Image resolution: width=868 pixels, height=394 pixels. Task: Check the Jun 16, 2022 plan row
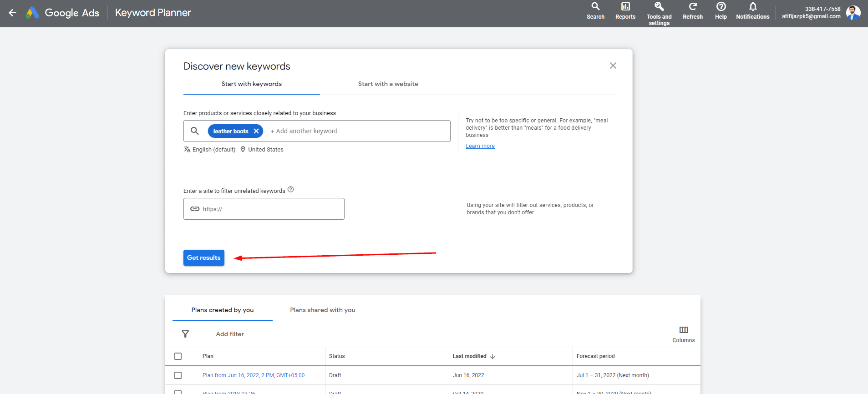178,375
